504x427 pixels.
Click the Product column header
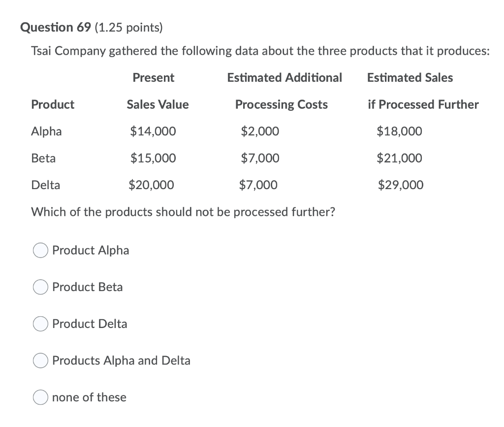click(53, 104)
